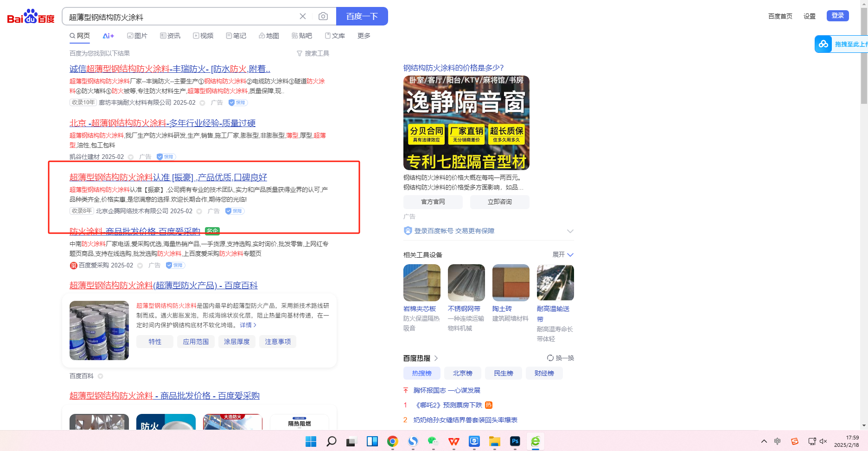Image resolution: width=868 pixels, height=451 pixels.
Task: Expand the 相关工具设备 section with 展开
Action: 563,254
